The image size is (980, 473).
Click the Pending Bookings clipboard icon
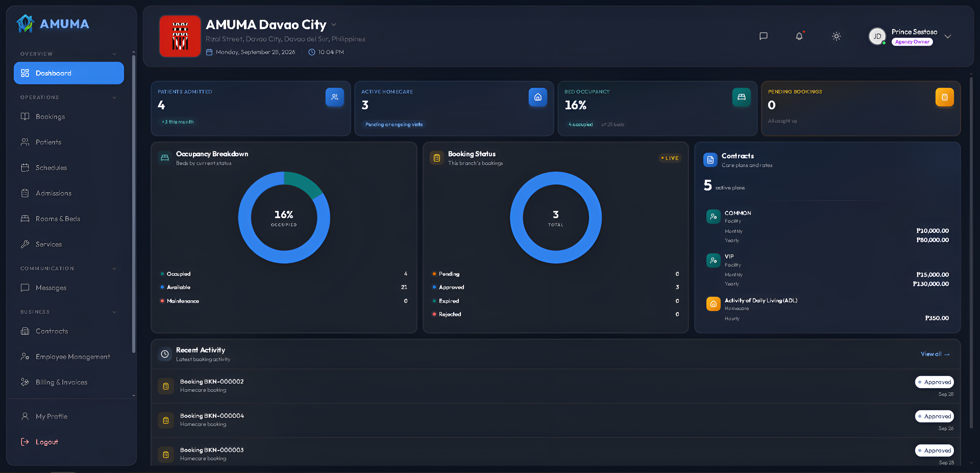[x=945, y=97]
